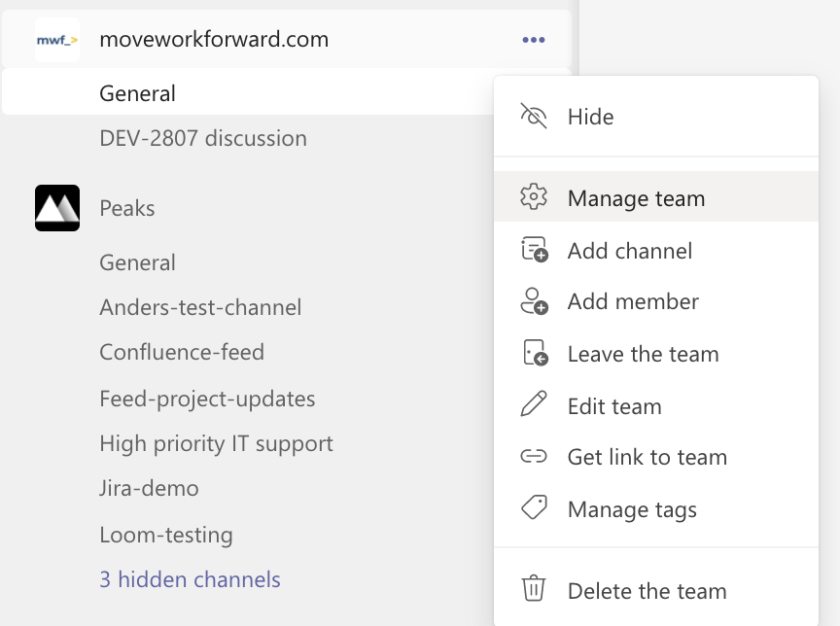Click the Add channel icon
This screenshot has height=626, width=840.
(x=534, y=251)
